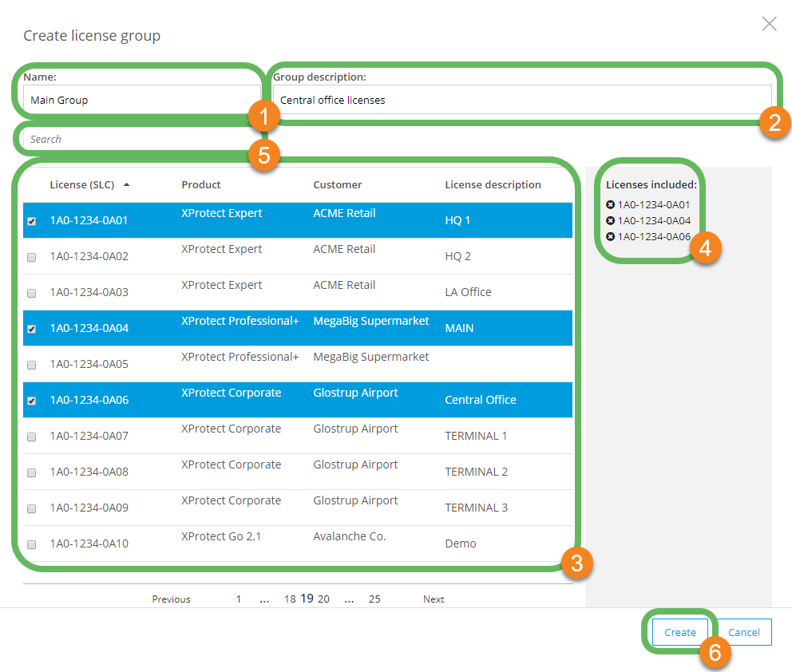
Task: Close the Create license group dialog
Action: point(769,24)
